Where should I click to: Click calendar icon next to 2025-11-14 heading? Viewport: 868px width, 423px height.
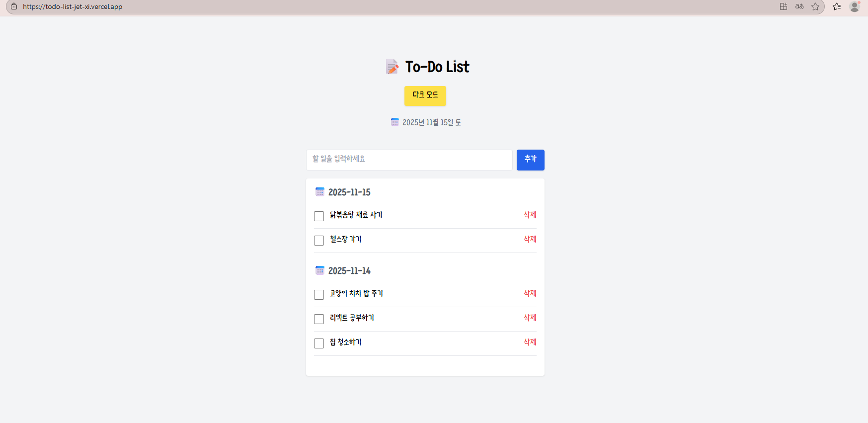pos(320,270)
